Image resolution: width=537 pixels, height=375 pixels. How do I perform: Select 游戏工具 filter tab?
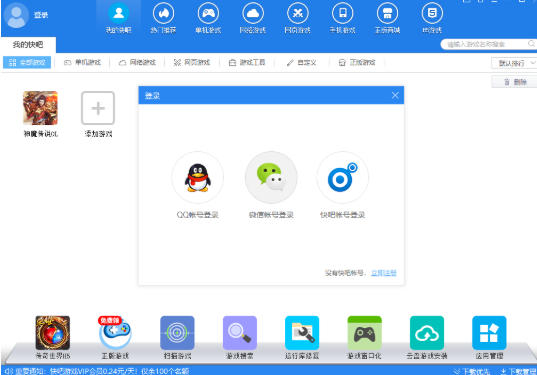247,62
